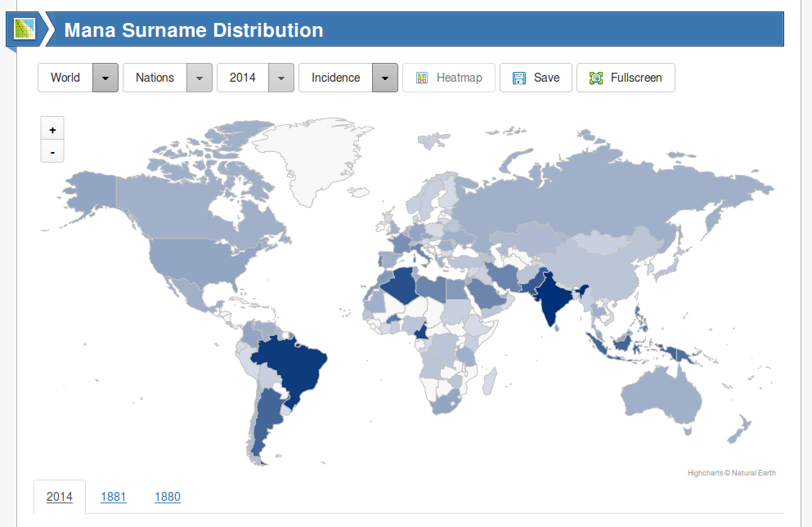Open the World region dropdown

105,78
